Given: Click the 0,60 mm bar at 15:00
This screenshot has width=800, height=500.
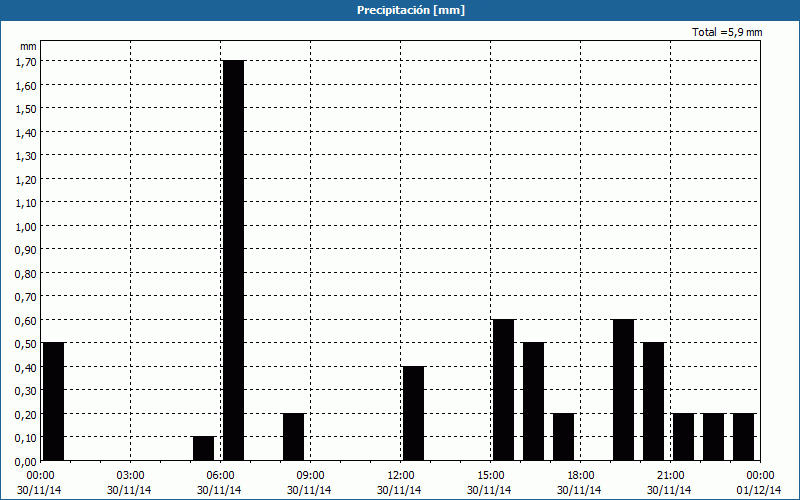Looking at the screenshot, I should click(x=504, y=390).
